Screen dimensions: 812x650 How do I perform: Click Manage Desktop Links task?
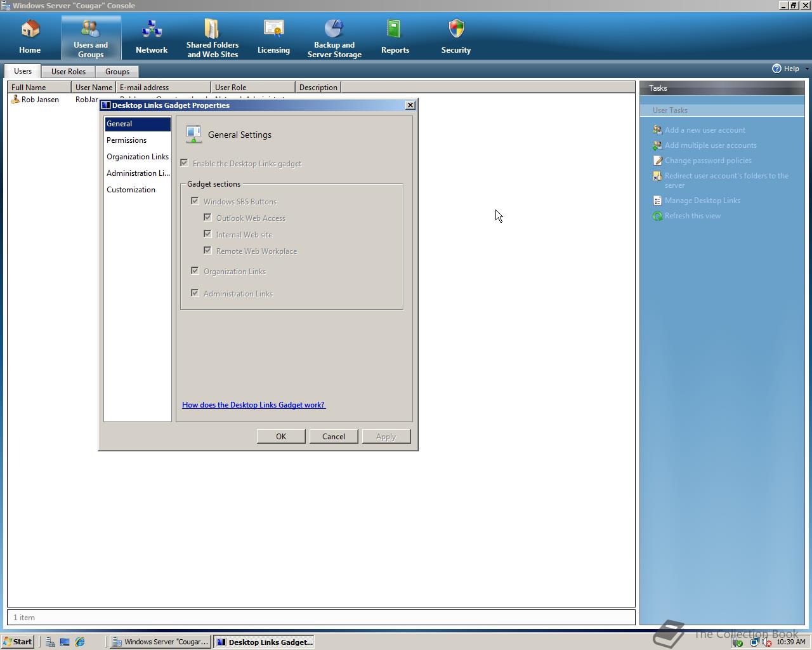coord(702,201)
